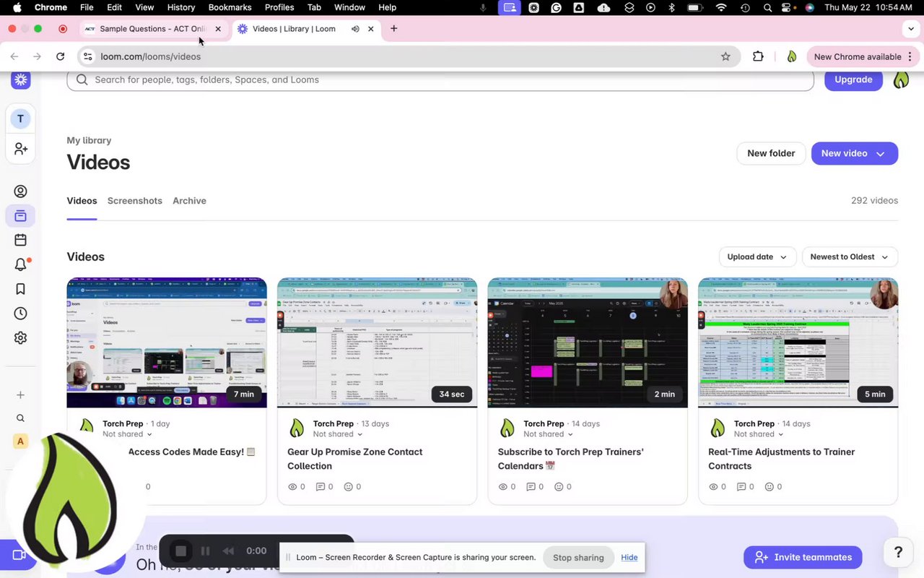Click the Loom extension flame icon in toolbar
Image resolution: width=924 pixels, height=578 pixels.
[792, 56]
